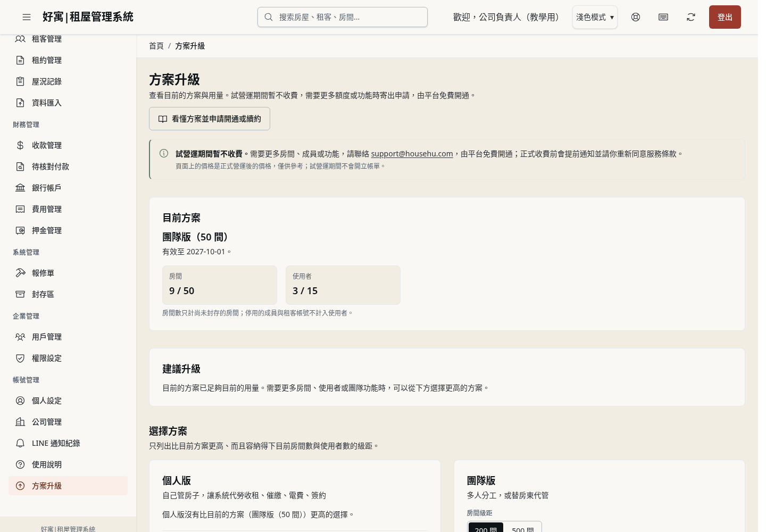Click the search box 搜索房屋、租客、房間
This screenshot has width=766, height=532.
click(343, 17)
